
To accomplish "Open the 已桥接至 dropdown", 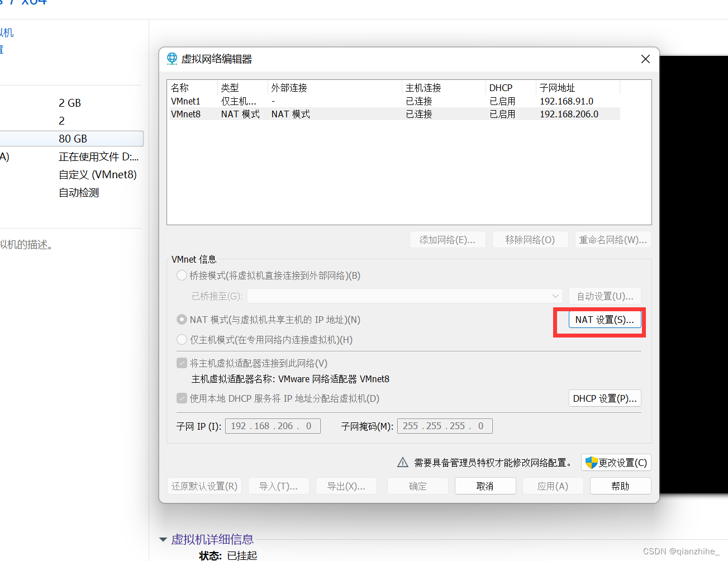I will pos(405,296).
